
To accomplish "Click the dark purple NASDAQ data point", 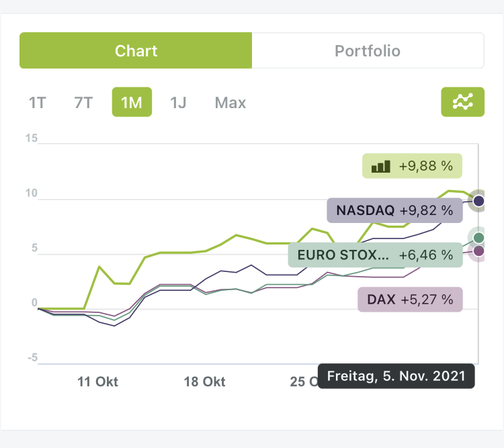I will click(x=478, y=201).
